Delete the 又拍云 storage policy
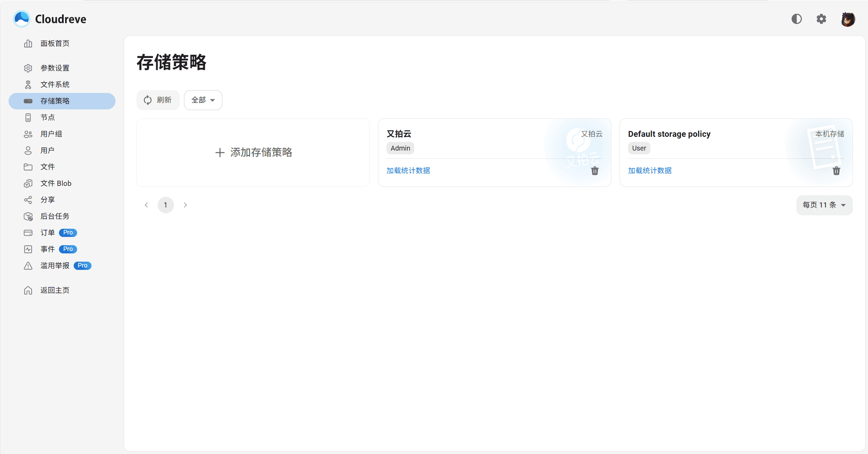The image size is (868, 454). (x=595, y=171)
